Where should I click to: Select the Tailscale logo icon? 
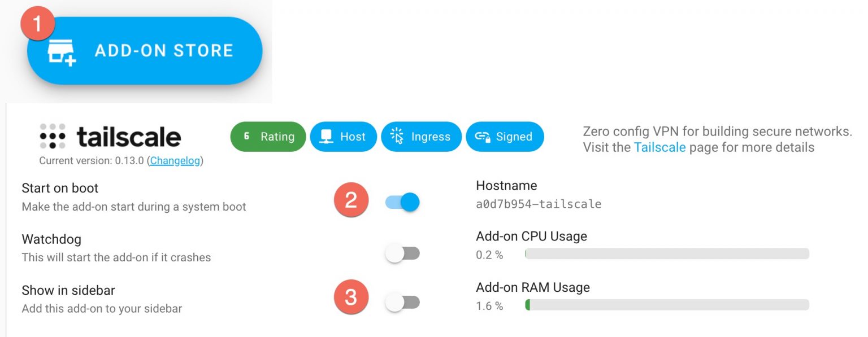click(51, 134)
